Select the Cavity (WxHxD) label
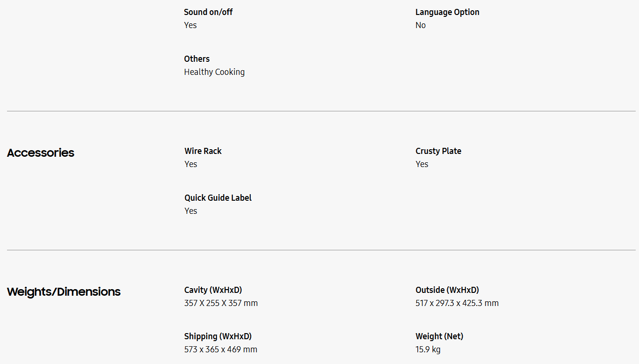Image resolution: width=639 pixels, height=364 pixels. pos(213,290)
